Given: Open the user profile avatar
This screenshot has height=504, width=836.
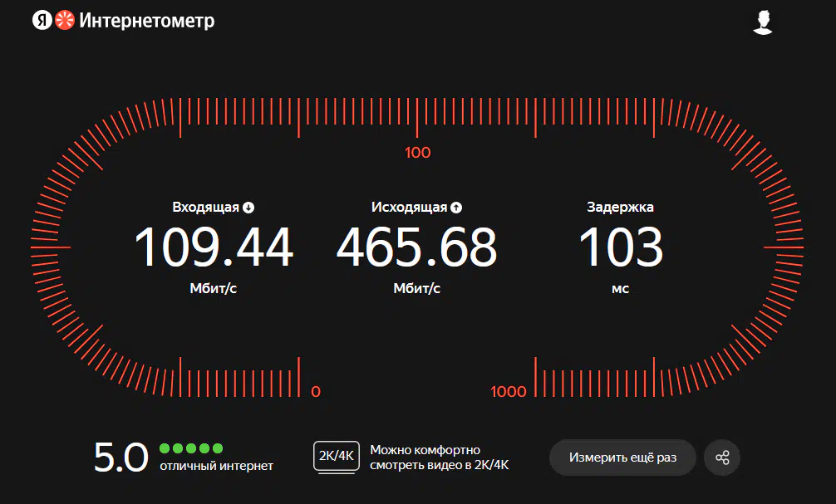Looking at the screenshot, I should coord(762,22).
